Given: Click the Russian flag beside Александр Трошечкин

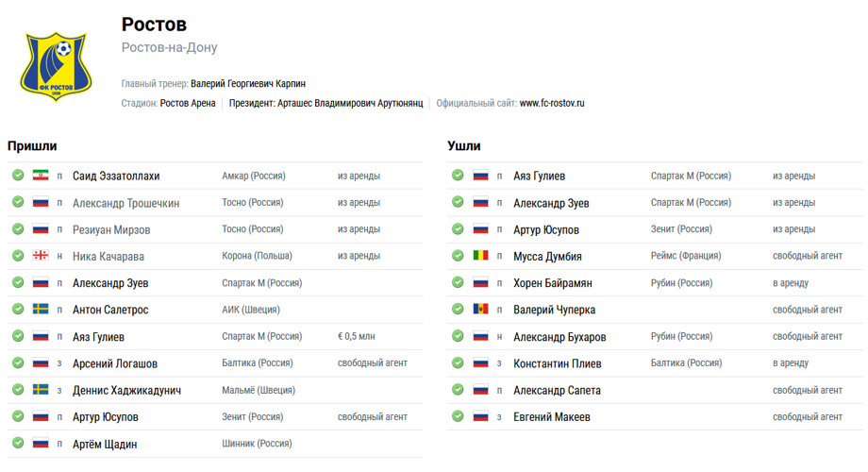Looking at the screenshot, I should click(x=41, y=202).
